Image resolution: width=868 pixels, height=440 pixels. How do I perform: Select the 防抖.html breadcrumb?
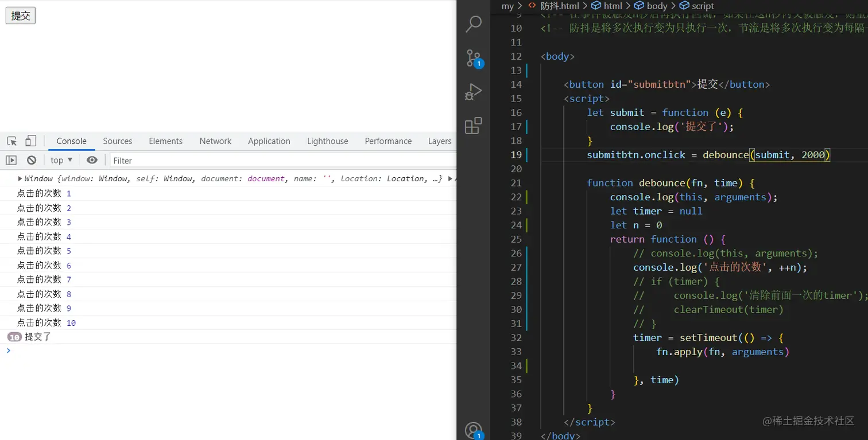pyautogui.click(x=555, y=6)
